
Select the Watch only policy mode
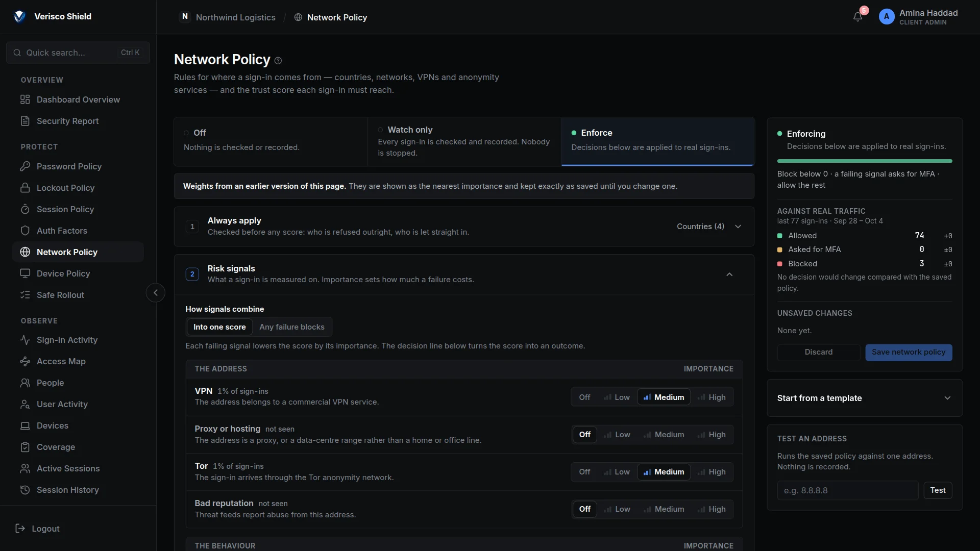pyautogui.click(x=464, y=141)
